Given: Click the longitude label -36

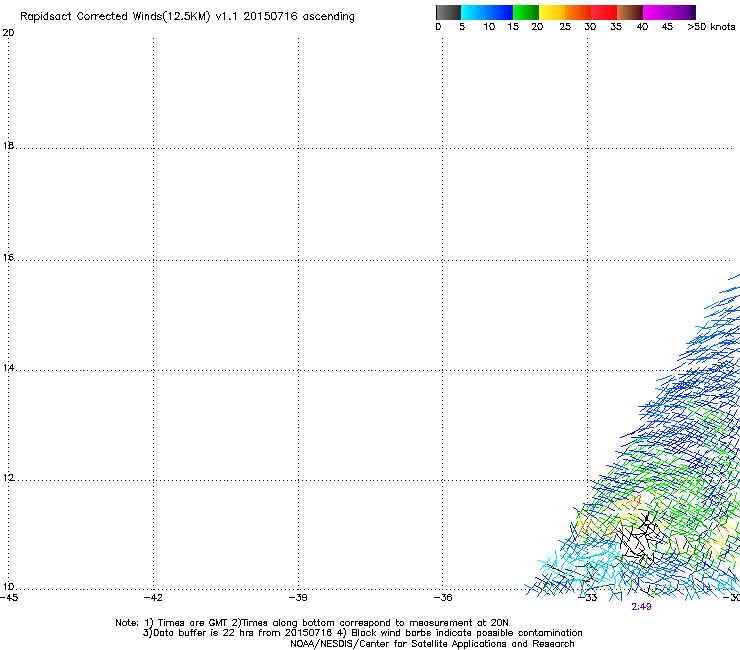Looking at the screenshot, I should click(443, 598).
